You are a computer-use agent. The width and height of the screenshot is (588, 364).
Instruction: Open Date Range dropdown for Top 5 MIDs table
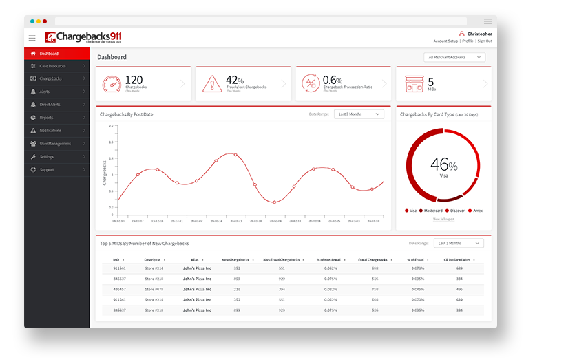[x=459, y=243]
